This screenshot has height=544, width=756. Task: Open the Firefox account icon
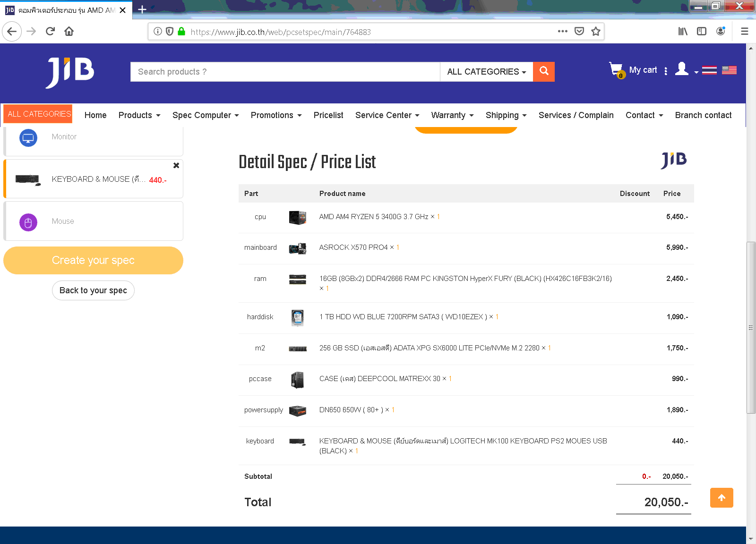[721, 32]
